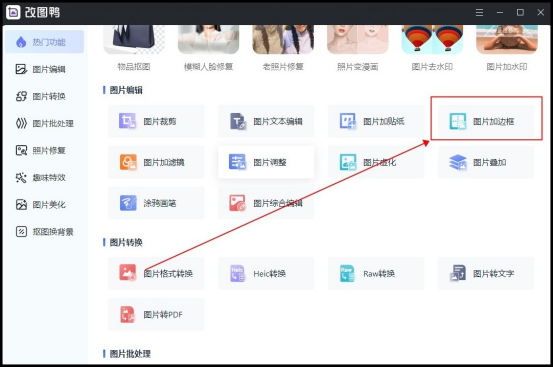Click the 图片加贴纸 sticker icon
553x367 pixels.
pos(347,121)
